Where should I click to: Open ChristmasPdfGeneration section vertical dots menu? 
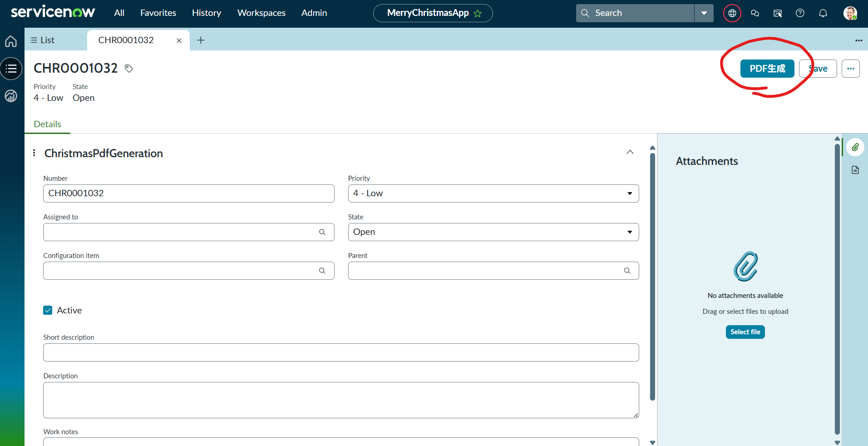click(x=34, y=153)
